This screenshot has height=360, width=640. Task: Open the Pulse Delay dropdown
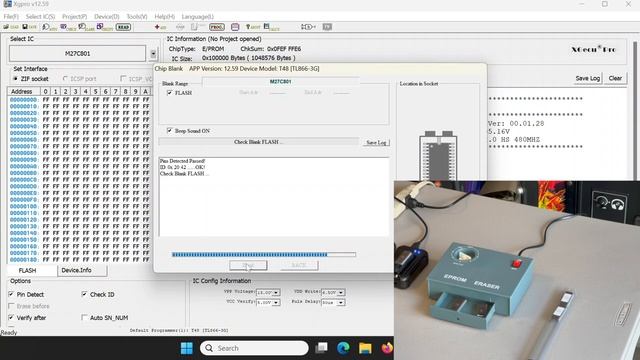341,302
